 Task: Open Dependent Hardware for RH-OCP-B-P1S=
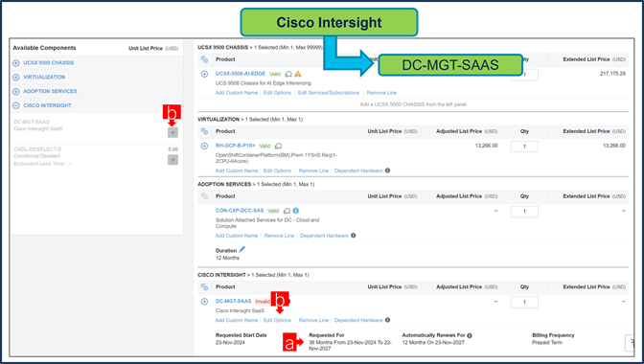(x=358, y=171)
